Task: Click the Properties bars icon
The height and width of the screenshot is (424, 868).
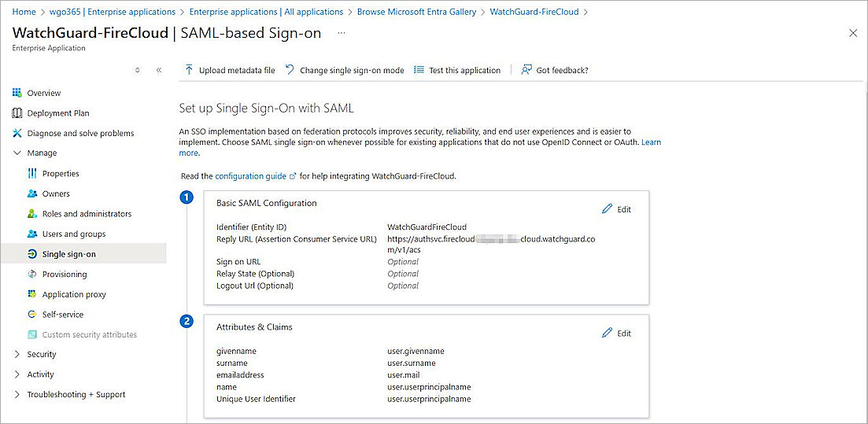Action: [31, 174]
